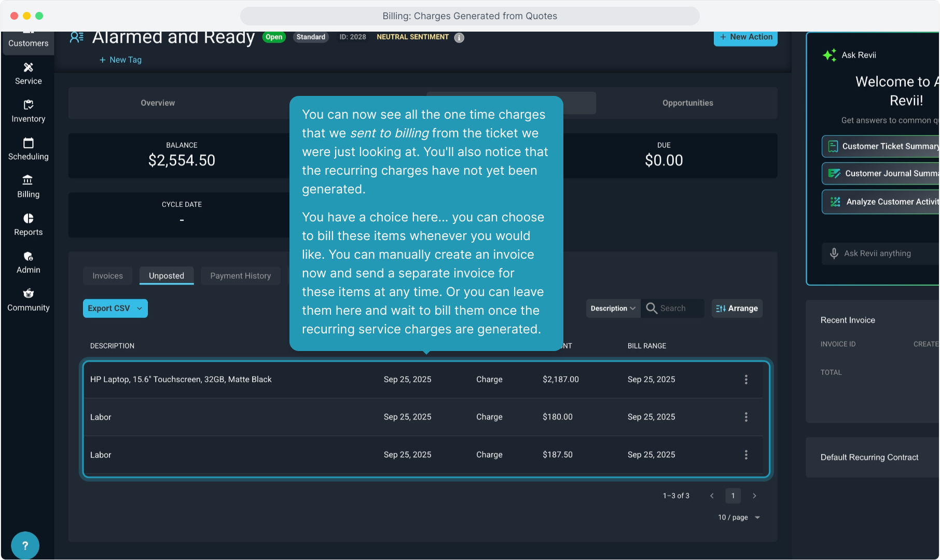
Task: Switch to the Payment History tab
Action: [240, 276]
